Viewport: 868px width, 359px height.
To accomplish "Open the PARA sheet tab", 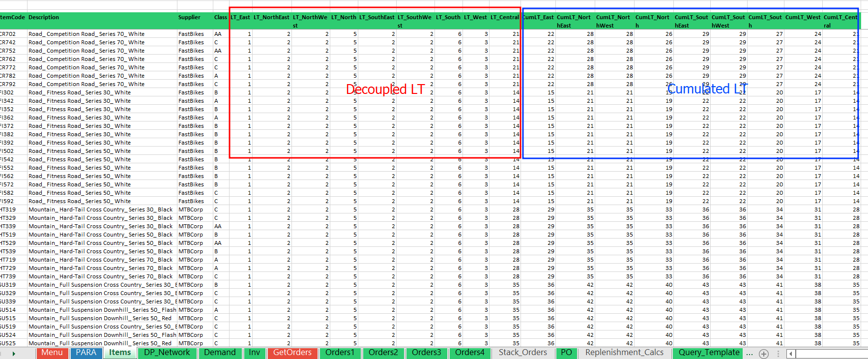I will pyautogui.click(x=86, y=353).
